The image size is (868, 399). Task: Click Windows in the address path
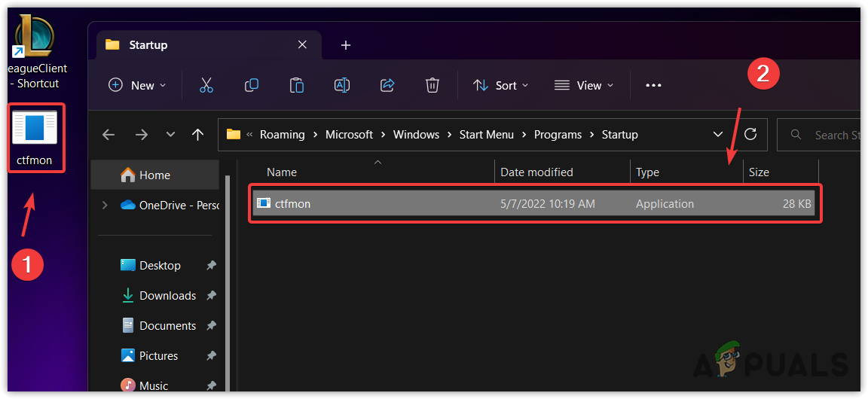pos(416,135)
